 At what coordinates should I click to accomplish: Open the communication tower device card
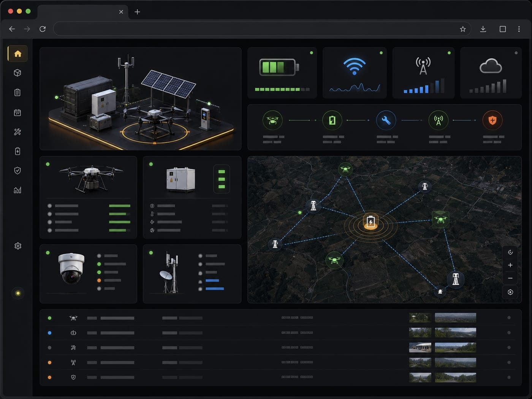point(192,274)
